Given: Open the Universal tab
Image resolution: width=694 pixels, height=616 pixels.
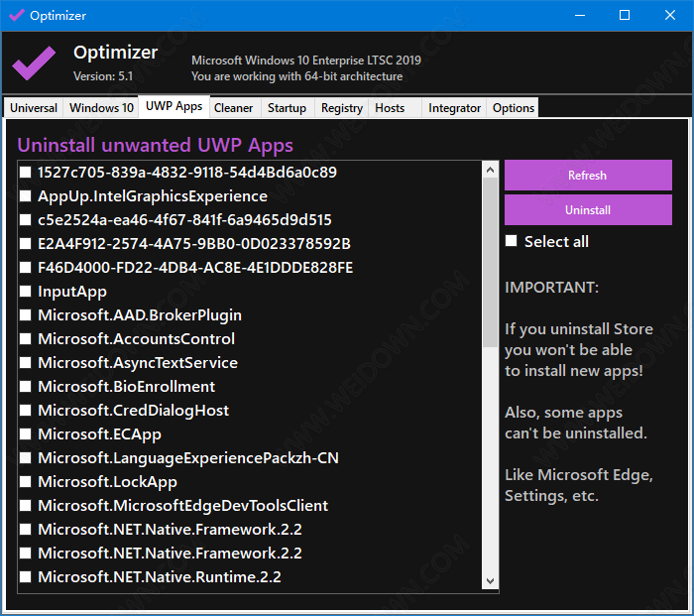Looking at the screenshot, I should tap(34, 108).
